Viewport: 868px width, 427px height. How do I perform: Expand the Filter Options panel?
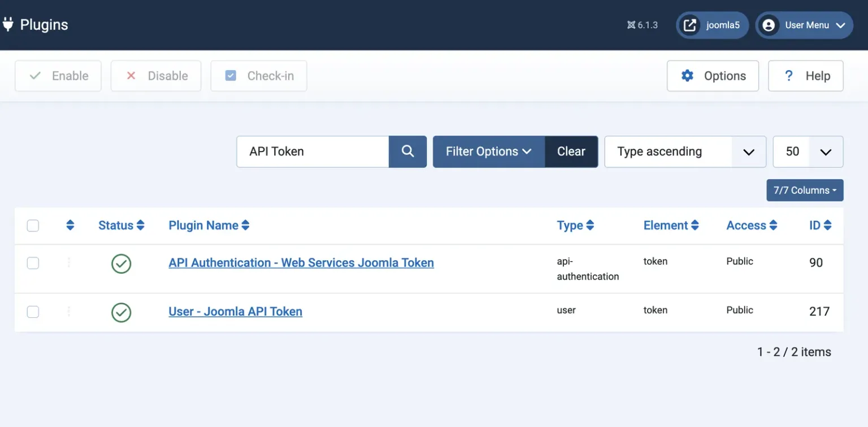pyautogui.click(x=489, y=152)
